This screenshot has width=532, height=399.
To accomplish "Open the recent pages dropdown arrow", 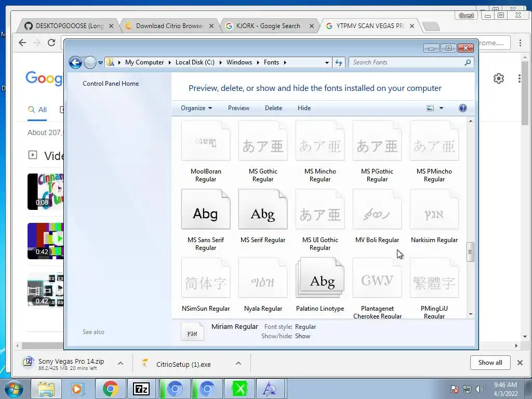I will (100, 63).
